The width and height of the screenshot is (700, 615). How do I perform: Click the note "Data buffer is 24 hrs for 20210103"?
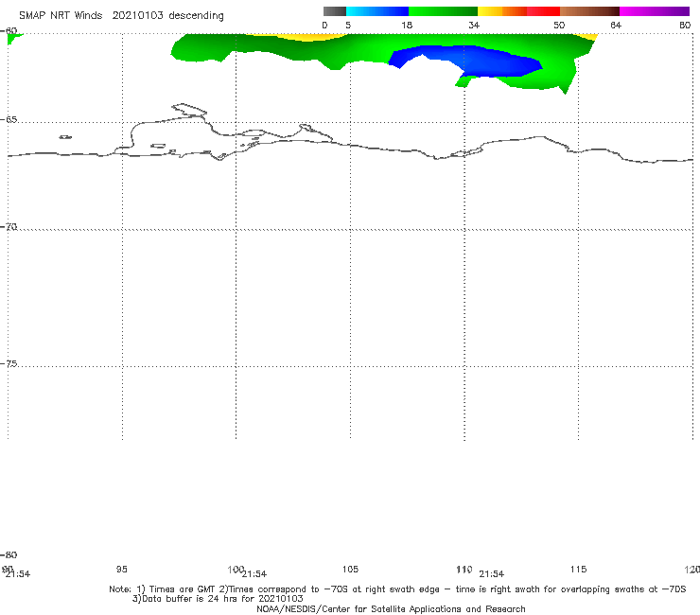[218, 599]
